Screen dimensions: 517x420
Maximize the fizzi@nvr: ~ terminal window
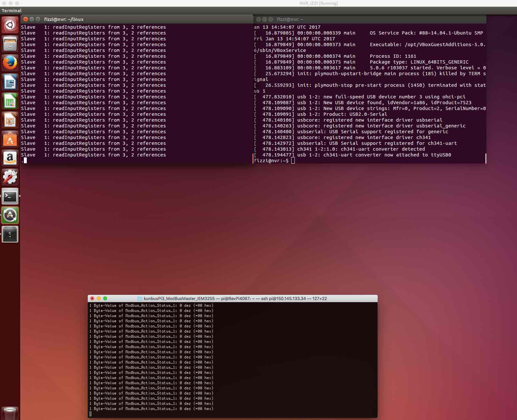click(271, 19)
